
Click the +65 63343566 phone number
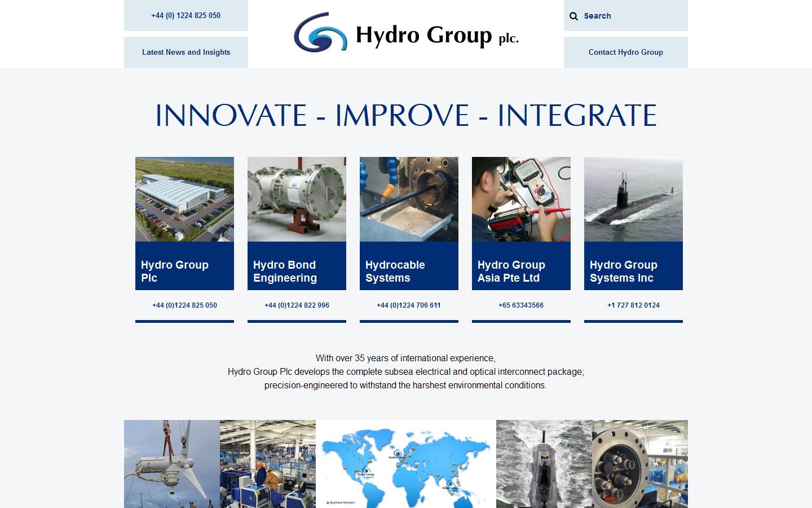[520, 305]
